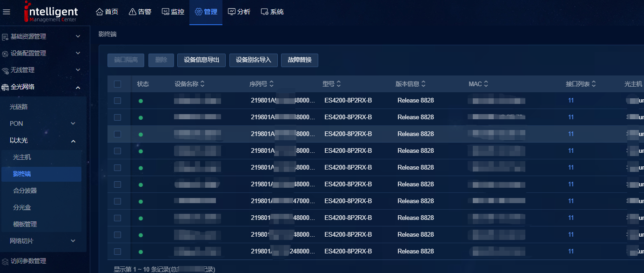The image size is (644, 273).
Task: Switch to the 分析 top menu
Action: [x=239, y=12]
